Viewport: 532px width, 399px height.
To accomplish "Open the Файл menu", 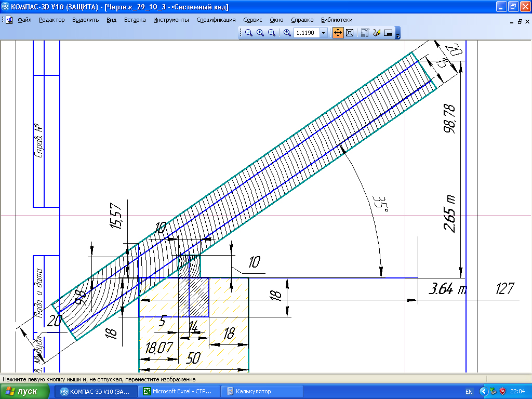I will pyautogui.click(x=24, y=20).
